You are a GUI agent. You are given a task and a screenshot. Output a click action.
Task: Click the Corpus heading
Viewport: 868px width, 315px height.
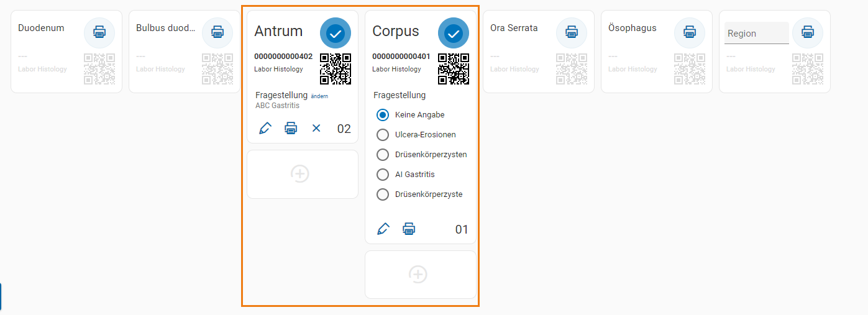click(396, 31)
